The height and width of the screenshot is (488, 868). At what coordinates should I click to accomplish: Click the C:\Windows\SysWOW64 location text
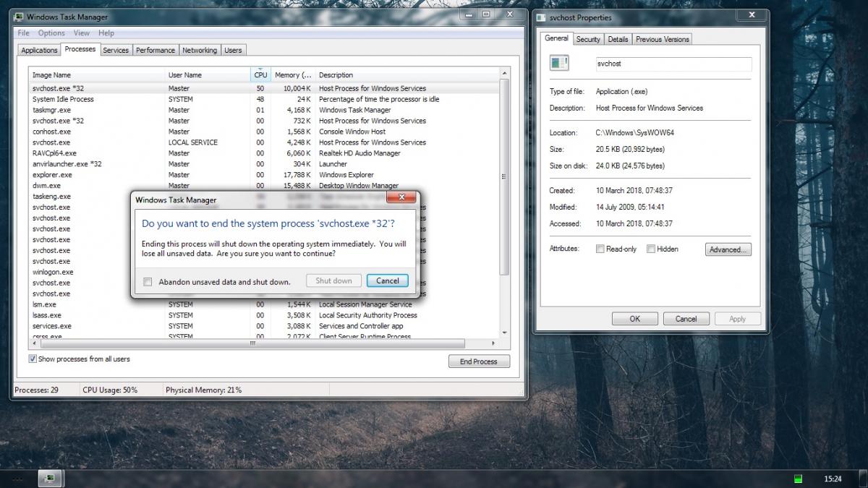pos(636,133)
